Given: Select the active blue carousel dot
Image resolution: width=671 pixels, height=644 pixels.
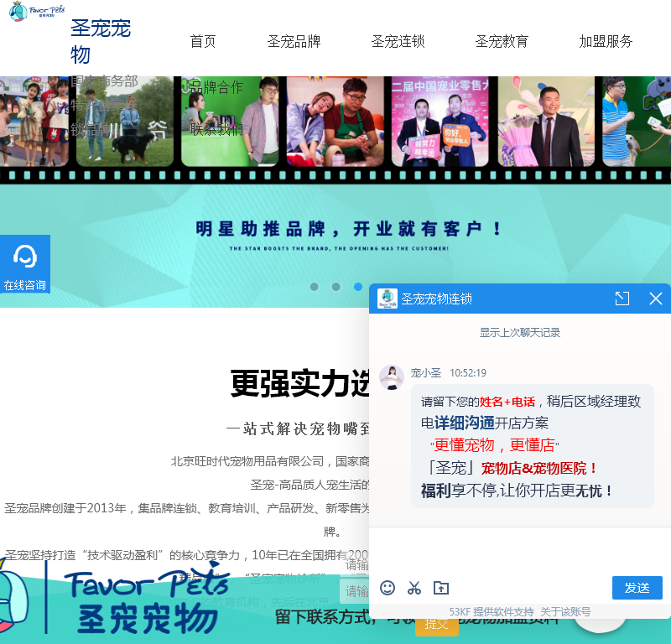Looking at the screenshot, I should click(358, 287).
